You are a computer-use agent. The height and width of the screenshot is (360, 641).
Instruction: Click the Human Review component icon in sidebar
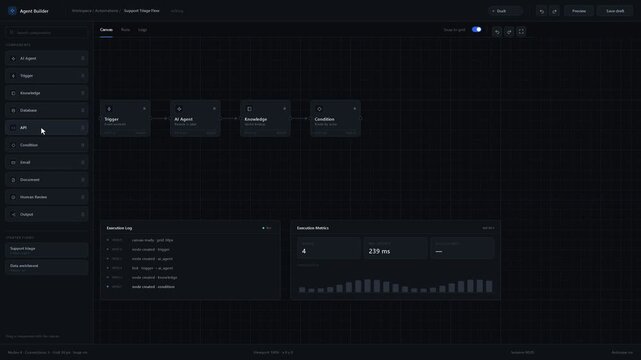pyautogui.click(x=13, y=197)
